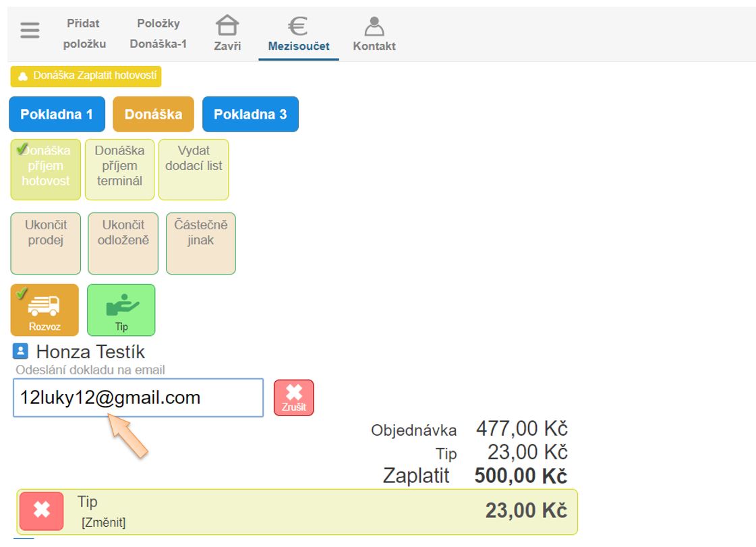
Task: Toggle Donáška příjem hotovost payment option
Action: coord(45,169)
